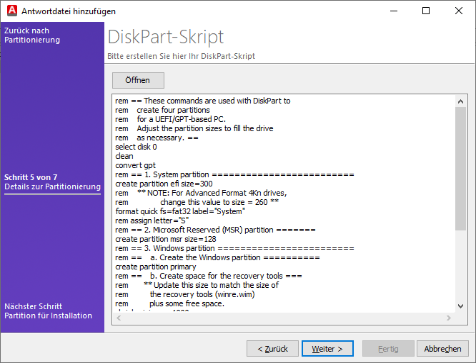Viewport: 476px width, 363px height.
Task: Click the '1. System partition' comment line
Action: (235, 175)
